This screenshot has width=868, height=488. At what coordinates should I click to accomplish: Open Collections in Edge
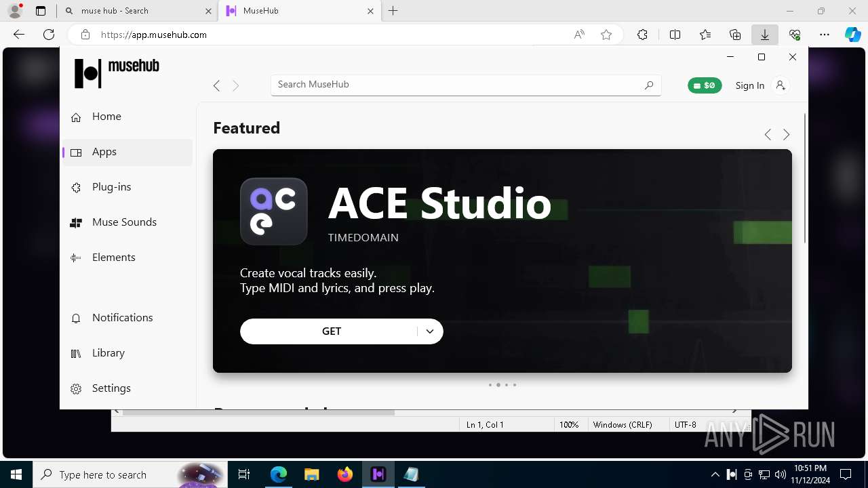(735, 35)
